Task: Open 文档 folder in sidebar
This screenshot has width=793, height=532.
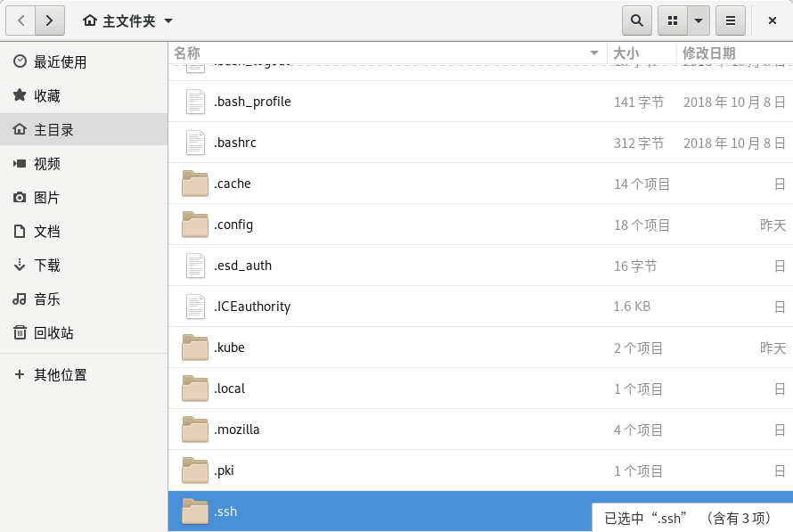Action: 84,231
